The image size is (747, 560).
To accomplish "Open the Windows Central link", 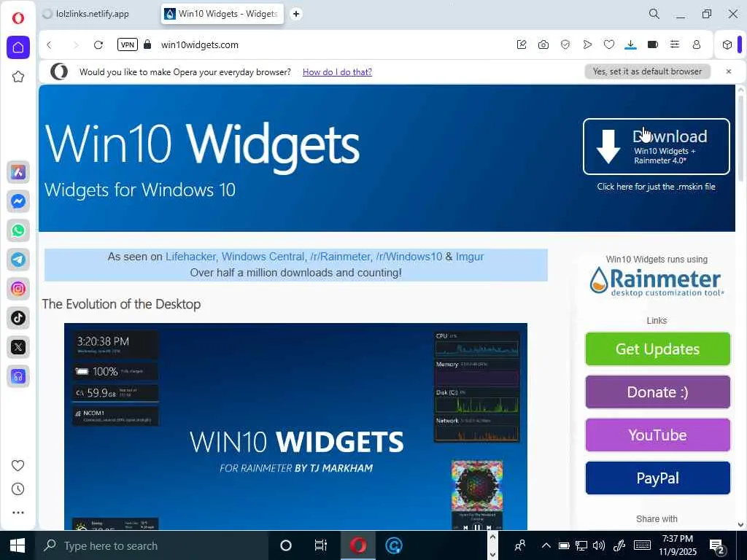I will point(263,257).
